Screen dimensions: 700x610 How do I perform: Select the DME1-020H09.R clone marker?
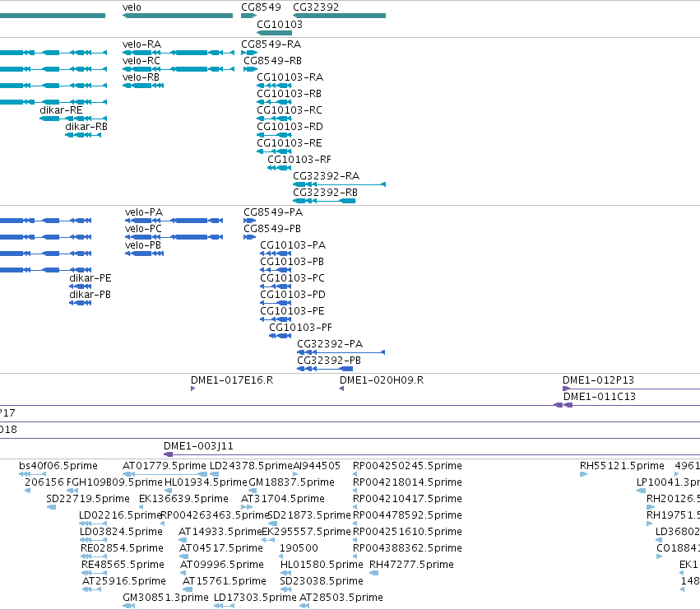pos(341,389)
